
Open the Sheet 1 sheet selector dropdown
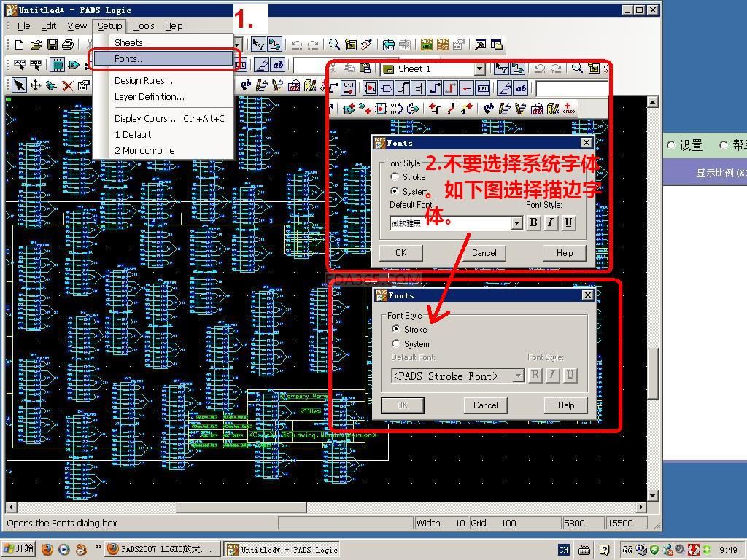tap(480, 69)
